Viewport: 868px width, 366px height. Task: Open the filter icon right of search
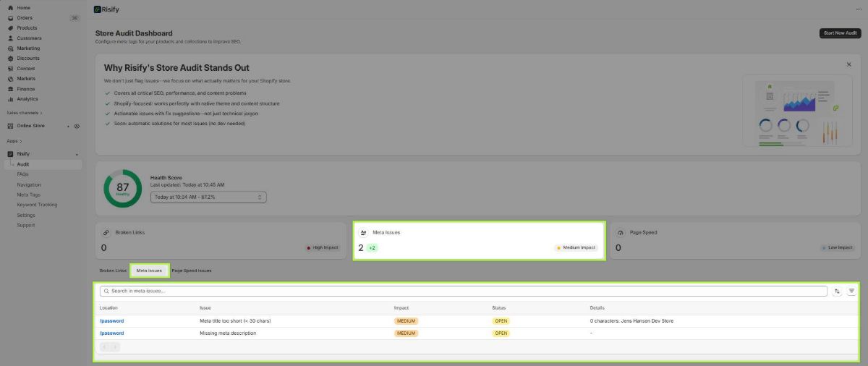point(851,291)
